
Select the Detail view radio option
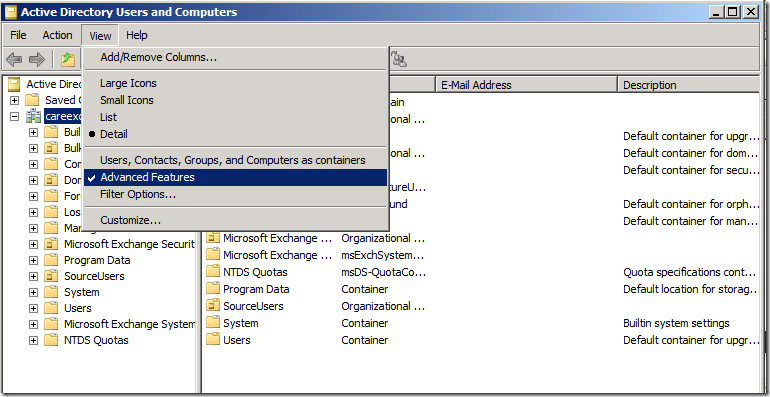click(235, 134)
